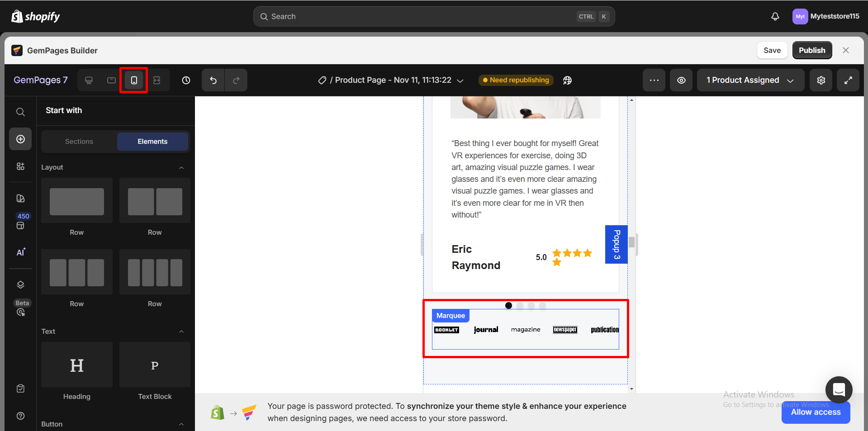This screenshot has width=868, height=431.
Task: Click the Publish button
Action: pyautogui.click(x=812, y=50)
